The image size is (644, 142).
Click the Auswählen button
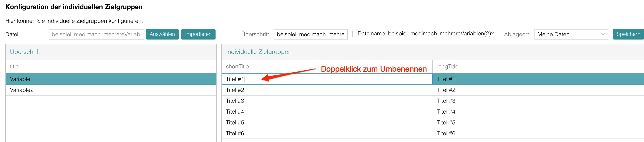click(162, 34)
